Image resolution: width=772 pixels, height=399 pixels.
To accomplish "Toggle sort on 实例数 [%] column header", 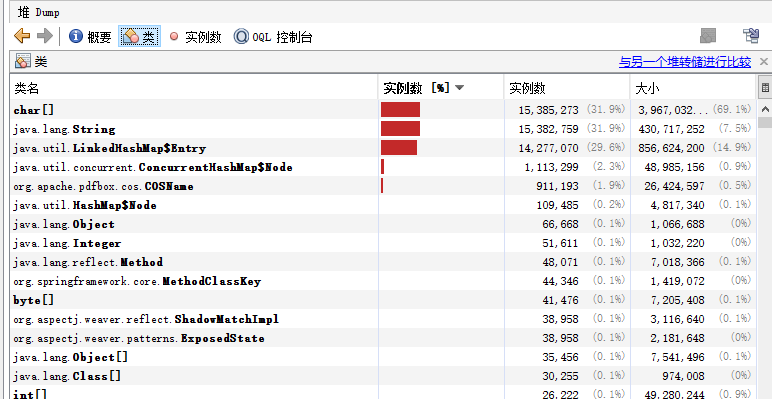I will click(x=441, y=88).
